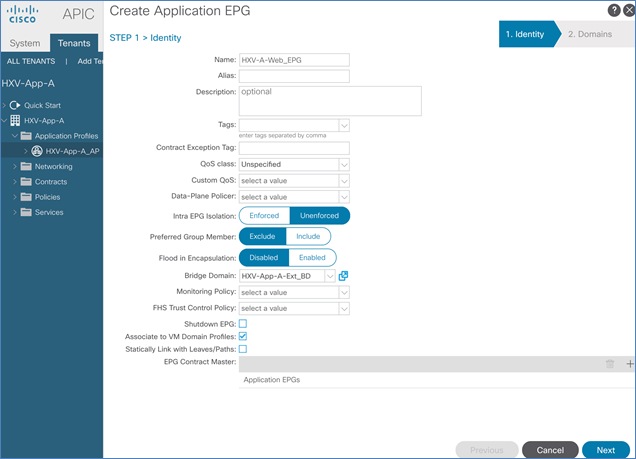
Task: Expand the Contracts tree node
Action: [15, 182]
